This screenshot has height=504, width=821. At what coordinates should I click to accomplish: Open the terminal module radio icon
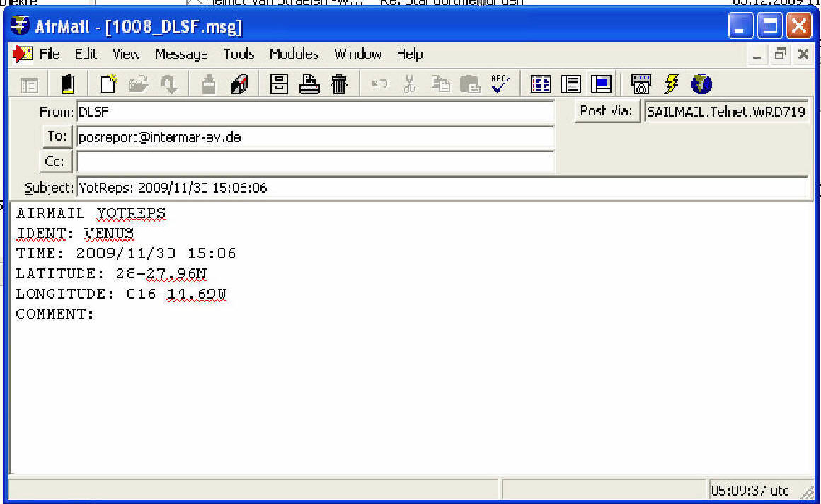click(641, 84)
